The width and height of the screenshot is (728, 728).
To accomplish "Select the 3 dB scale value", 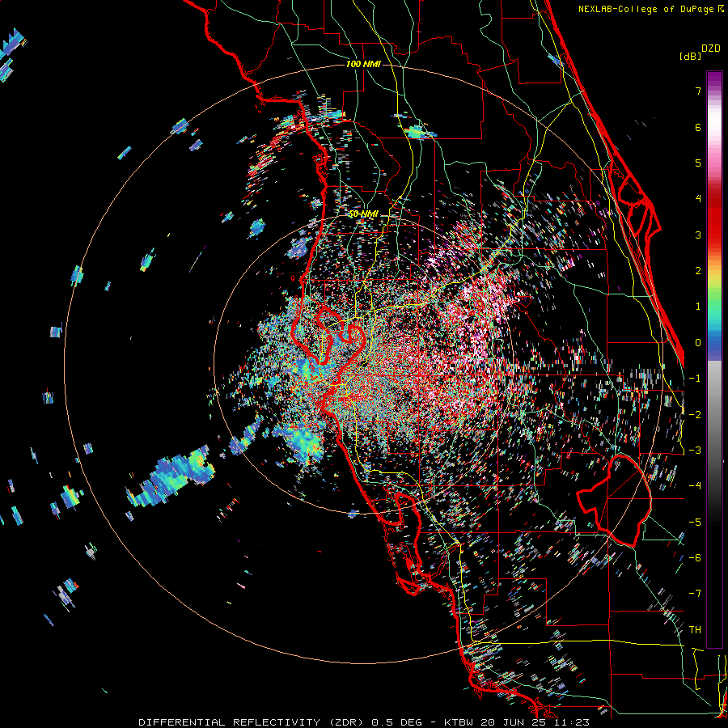I will pyautogui.click(x=698, y=235).
